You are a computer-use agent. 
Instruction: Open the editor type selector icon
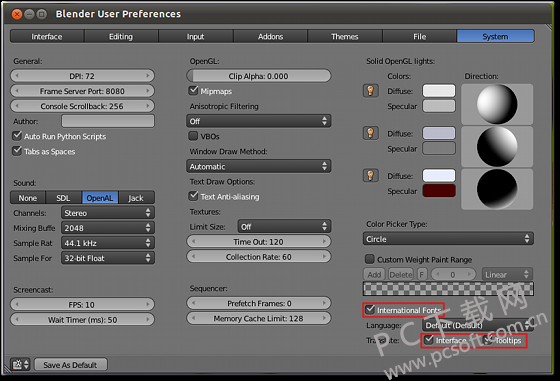click(20, 365)
